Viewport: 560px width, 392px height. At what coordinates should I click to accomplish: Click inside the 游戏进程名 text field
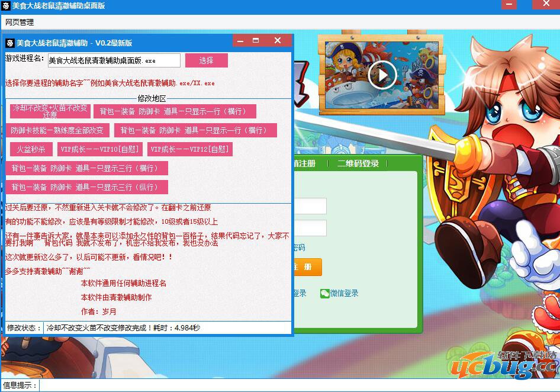(x=114, y=60)
